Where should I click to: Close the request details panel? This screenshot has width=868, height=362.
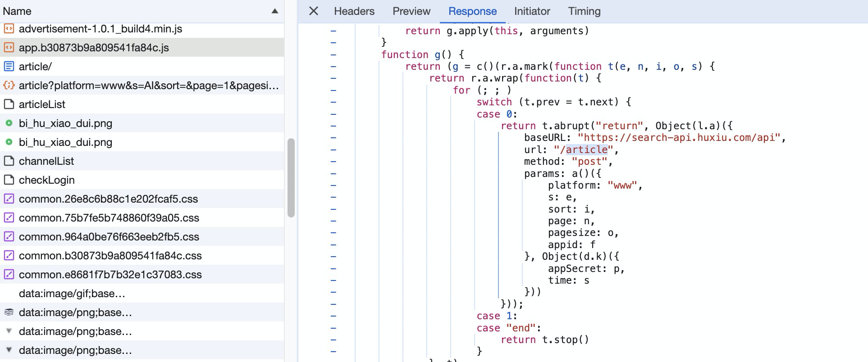point(314,11)
